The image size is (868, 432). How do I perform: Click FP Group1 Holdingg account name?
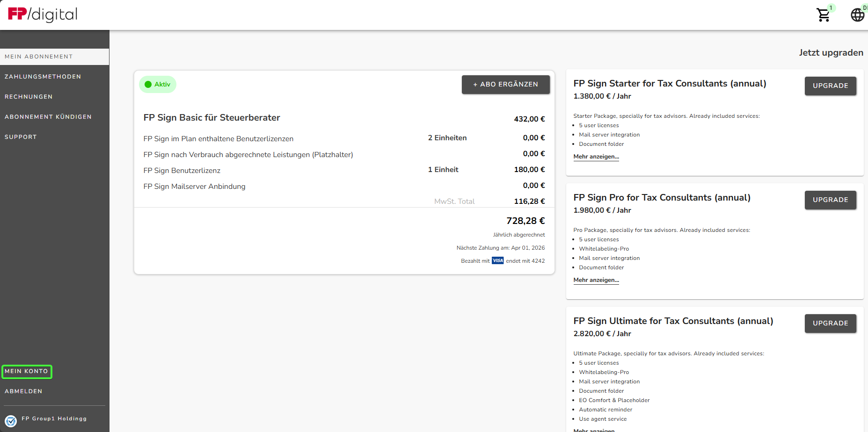pyautogui.click(x=54, y=419)
